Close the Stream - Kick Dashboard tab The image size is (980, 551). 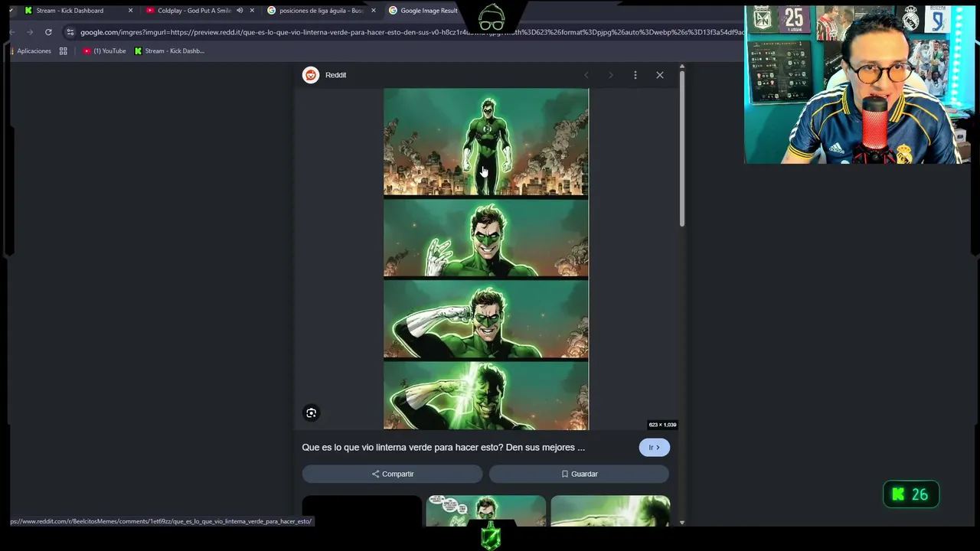[130, 11]
